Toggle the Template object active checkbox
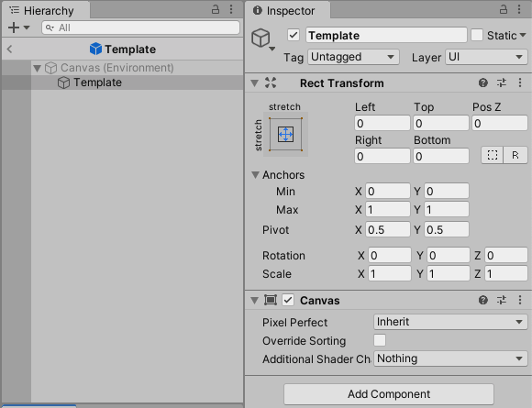The width and height of the screenshot is (532, 408). [294, 35]
